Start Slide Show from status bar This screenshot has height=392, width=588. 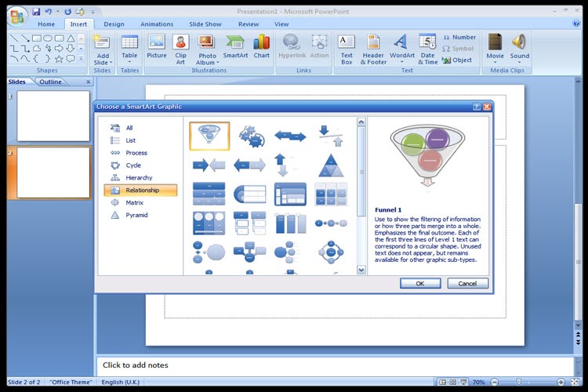[463, 382]
